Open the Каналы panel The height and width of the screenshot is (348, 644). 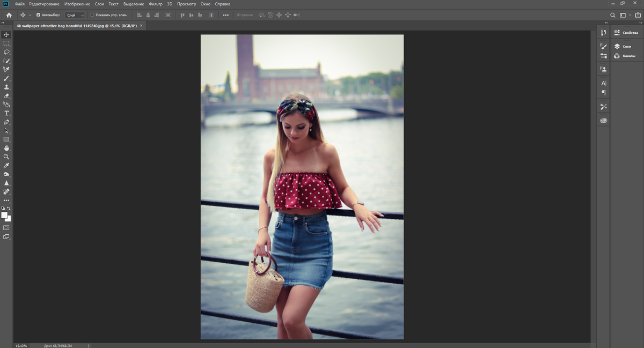point(625,56)
